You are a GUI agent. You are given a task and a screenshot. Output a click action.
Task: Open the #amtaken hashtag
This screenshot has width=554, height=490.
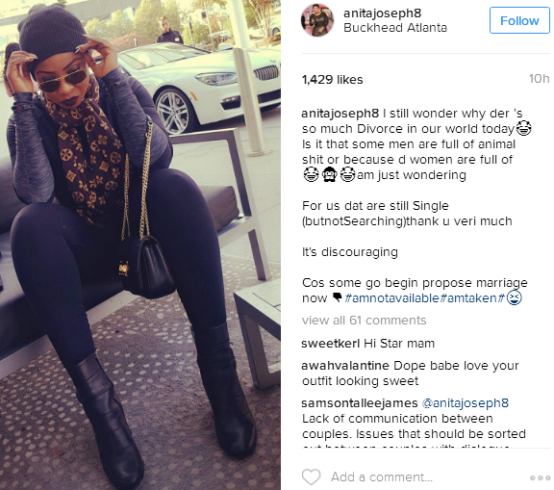(x=468, y=298)
